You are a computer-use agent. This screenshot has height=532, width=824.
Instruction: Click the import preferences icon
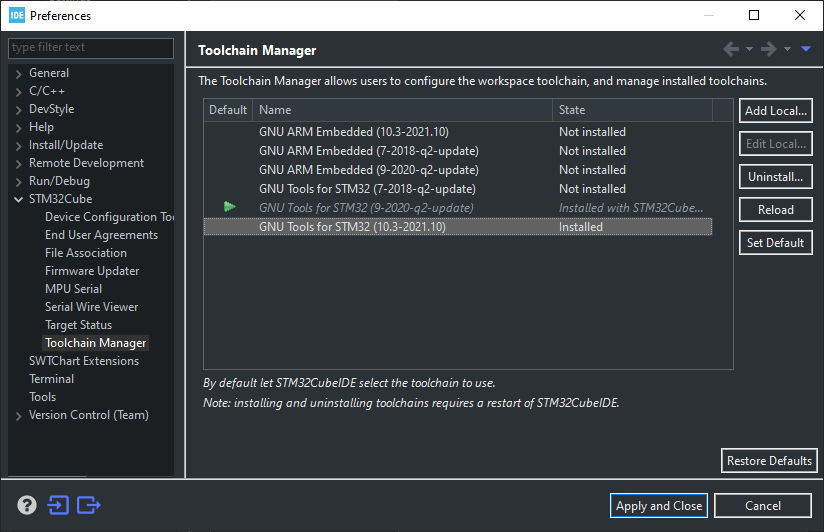click(x=58, y=505)
